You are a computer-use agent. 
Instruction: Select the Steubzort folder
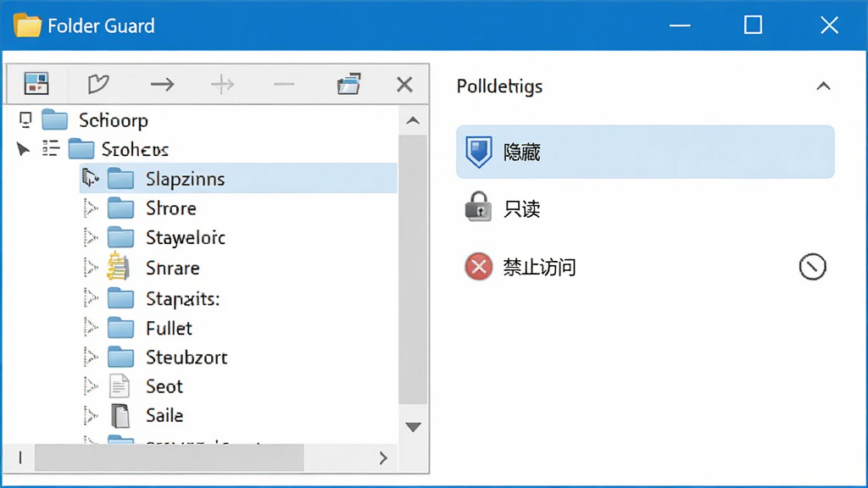coord(167,358)
